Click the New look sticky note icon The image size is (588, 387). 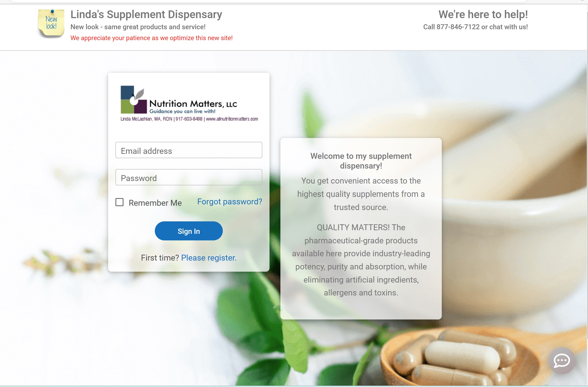(x=51, y=24)
